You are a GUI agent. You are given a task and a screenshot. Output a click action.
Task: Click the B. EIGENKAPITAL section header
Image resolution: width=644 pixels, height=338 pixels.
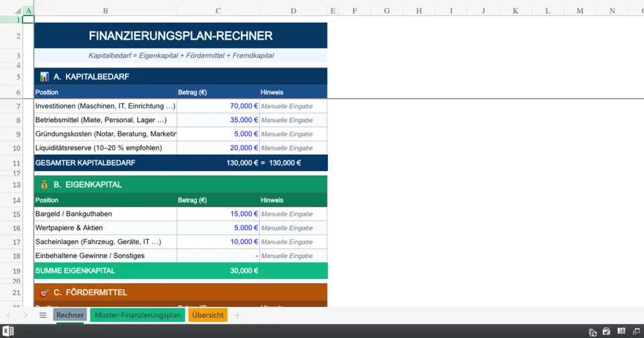click(x=180, y=185)
